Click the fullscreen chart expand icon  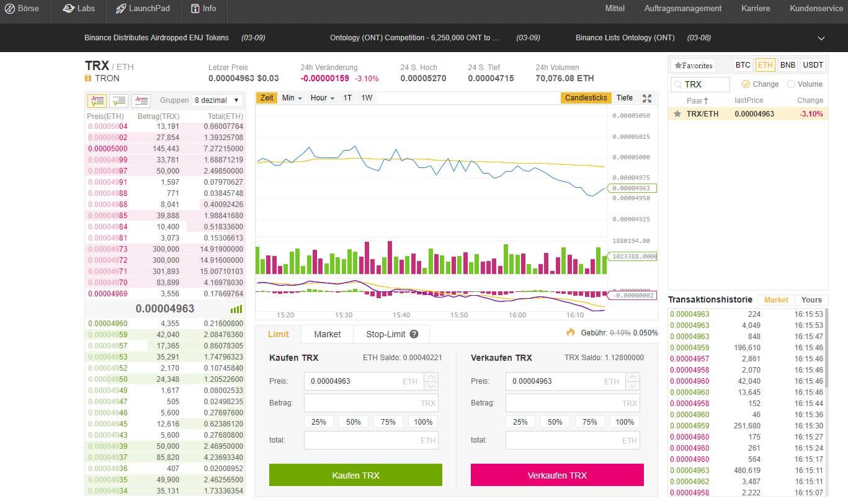pos(647,98)
